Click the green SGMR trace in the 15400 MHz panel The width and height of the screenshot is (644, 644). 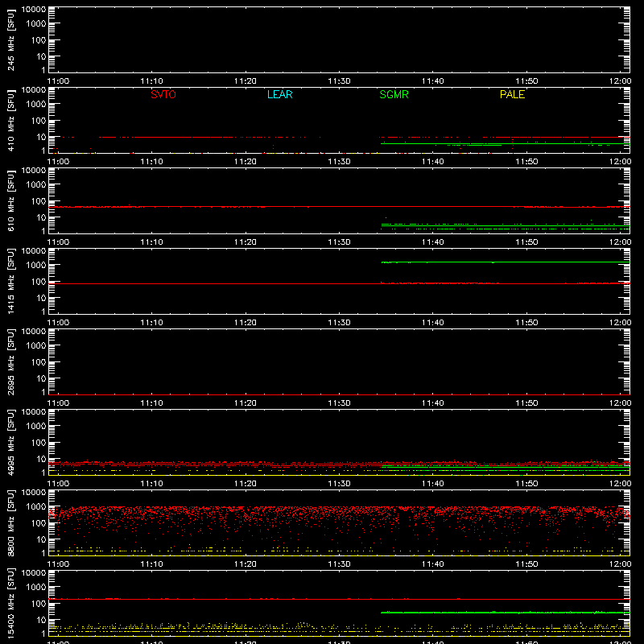[x=506, y=613]
